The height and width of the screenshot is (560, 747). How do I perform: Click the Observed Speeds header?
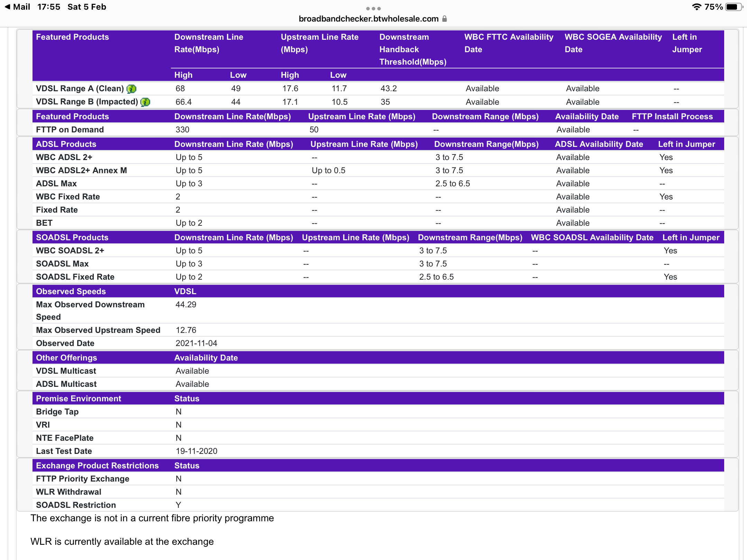pos(71,291)
